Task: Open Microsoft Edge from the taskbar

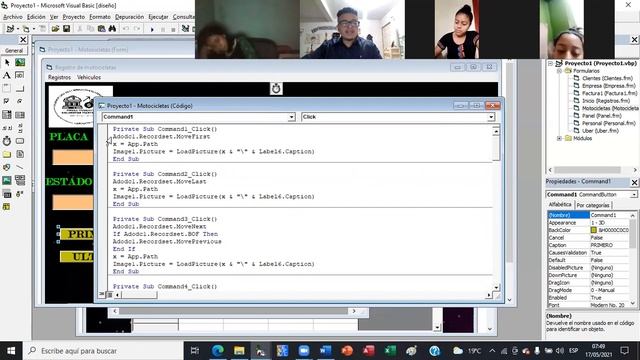Action: (218, 351)
